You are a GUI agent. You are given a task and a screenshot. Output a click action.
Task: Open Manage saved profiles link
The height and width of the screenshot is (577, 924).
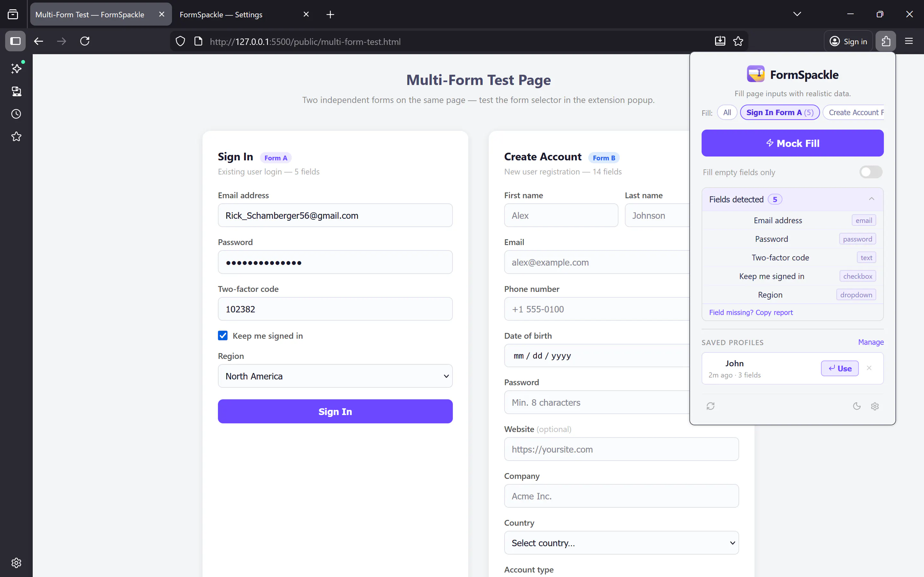(870, 342)
